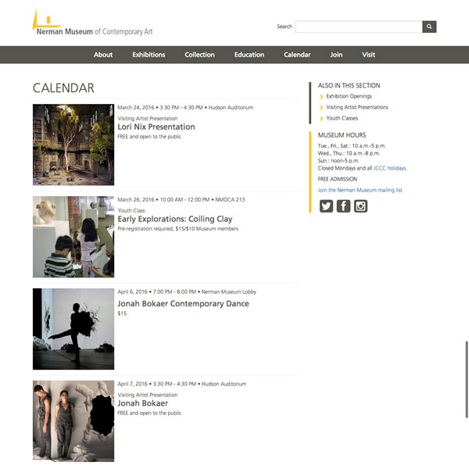Open Lori Nix Presentation event
469x476 pixels.
[156, 127]
